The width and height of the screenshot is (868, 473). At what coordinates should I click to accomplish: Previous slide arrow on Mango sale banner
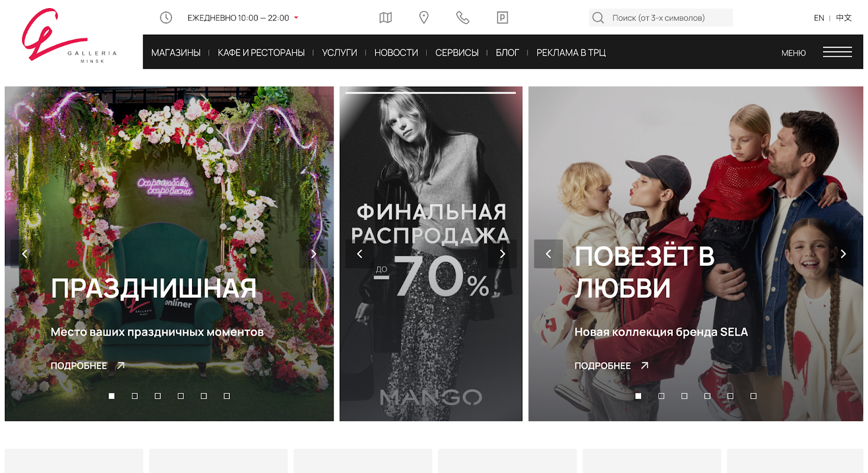tap(360, 254)
